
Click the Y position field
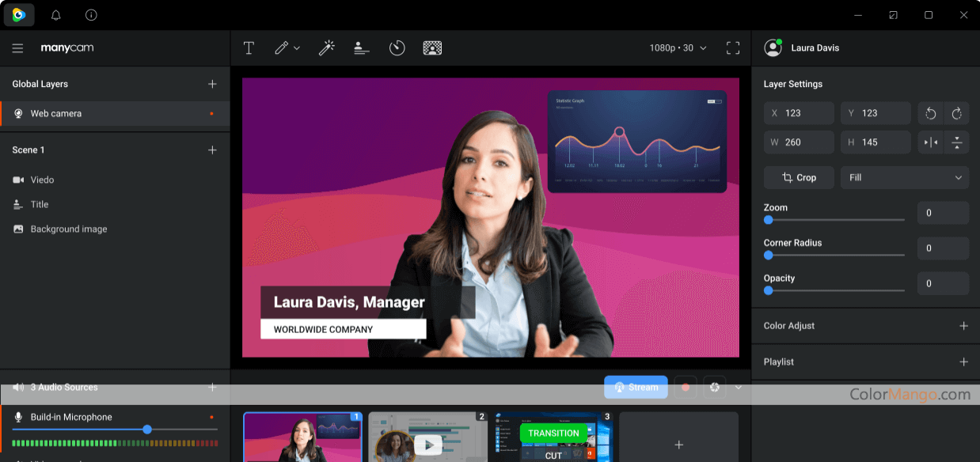(876, 113)
